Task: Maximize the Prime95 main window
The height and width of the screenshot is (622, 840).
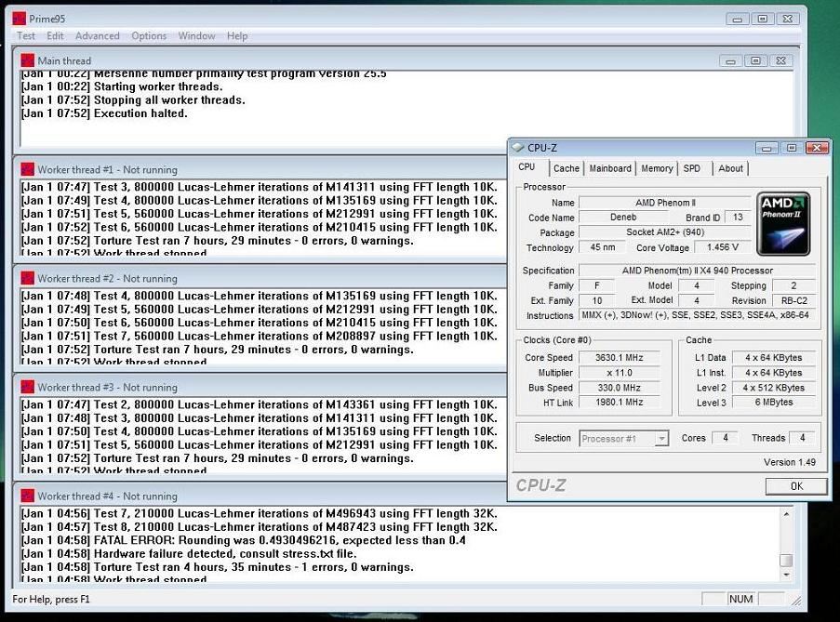Action: click(762, 19)
